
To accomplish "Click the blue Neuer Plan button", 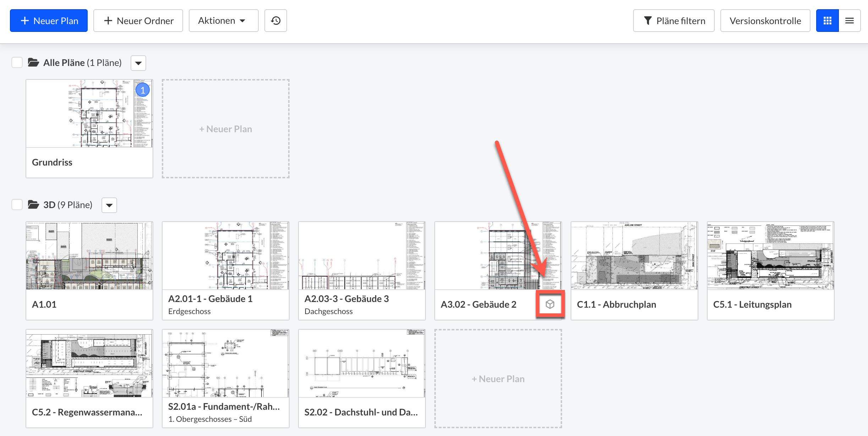I will tap(49, 21).
